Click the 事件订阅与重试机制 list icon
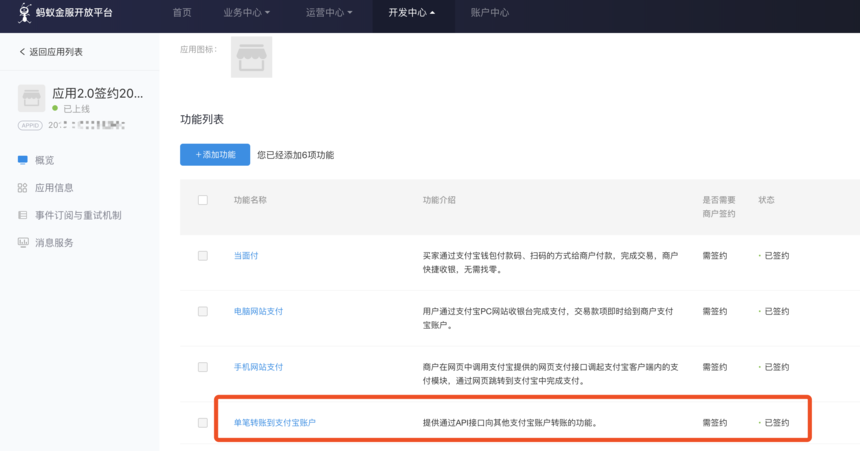Viewport: 860px width, 451px height. [x=22, y=215]
